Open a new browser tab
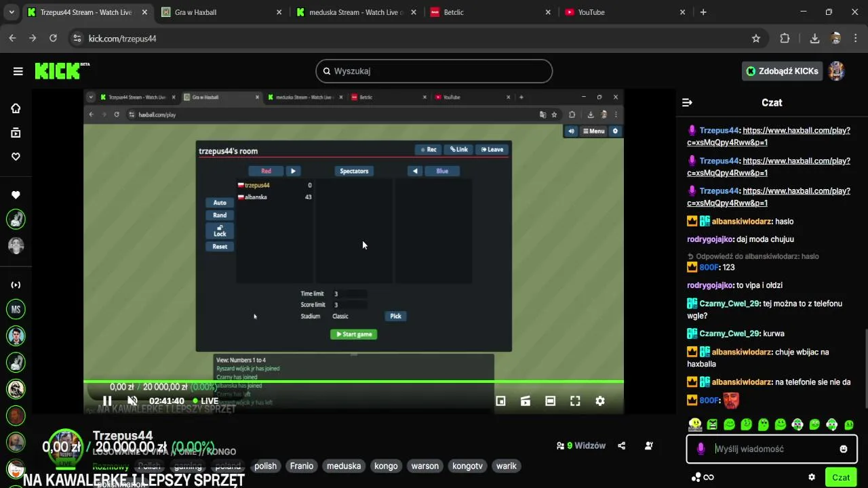Image resolution: width=868 pixels, height=488 pixels. pos(703,12)
